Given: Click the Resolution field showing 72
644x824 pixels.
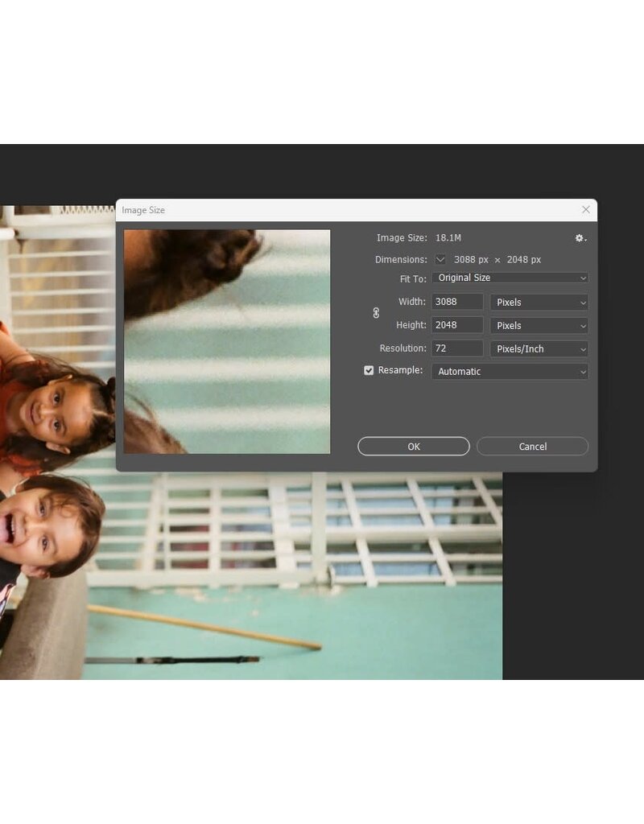Looking at the screenshot, I should pos(457,349).
